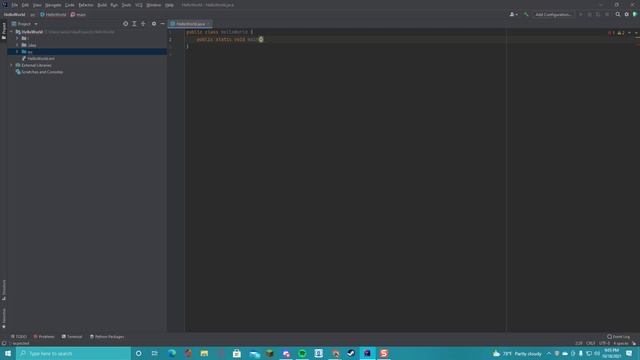Image resolution: width=640 pixels, height=360 pixels.
Task: Click the Debug button in toolbar
Action: [589, 14]
